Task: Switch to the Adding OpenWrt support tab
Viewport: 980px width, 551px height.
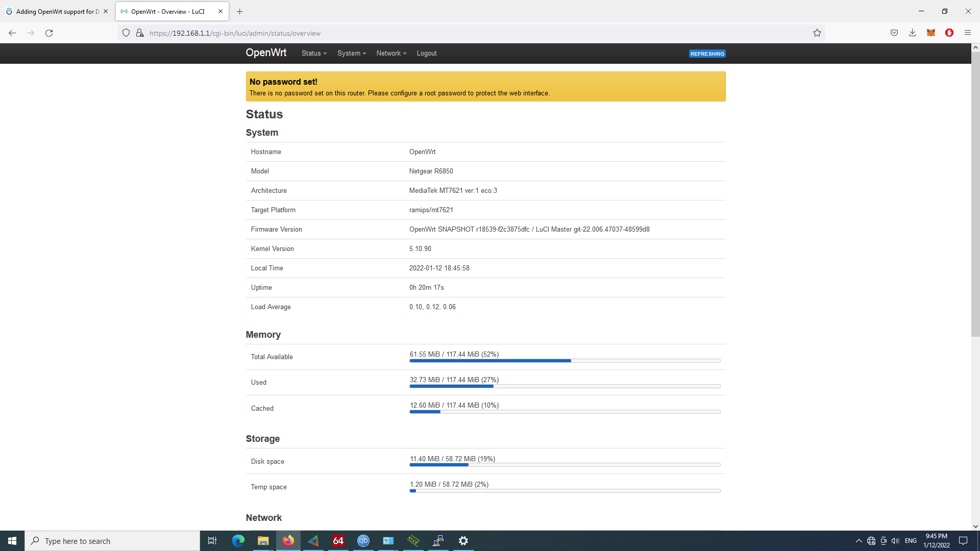Action: pos(56,11)
